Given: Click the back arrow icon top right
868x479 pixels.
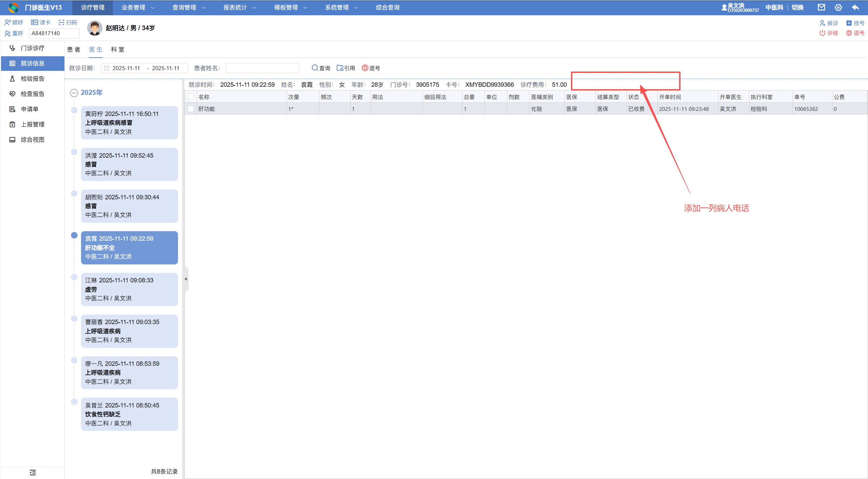Looking at the screenshot, I should click(x=855, y=7).
